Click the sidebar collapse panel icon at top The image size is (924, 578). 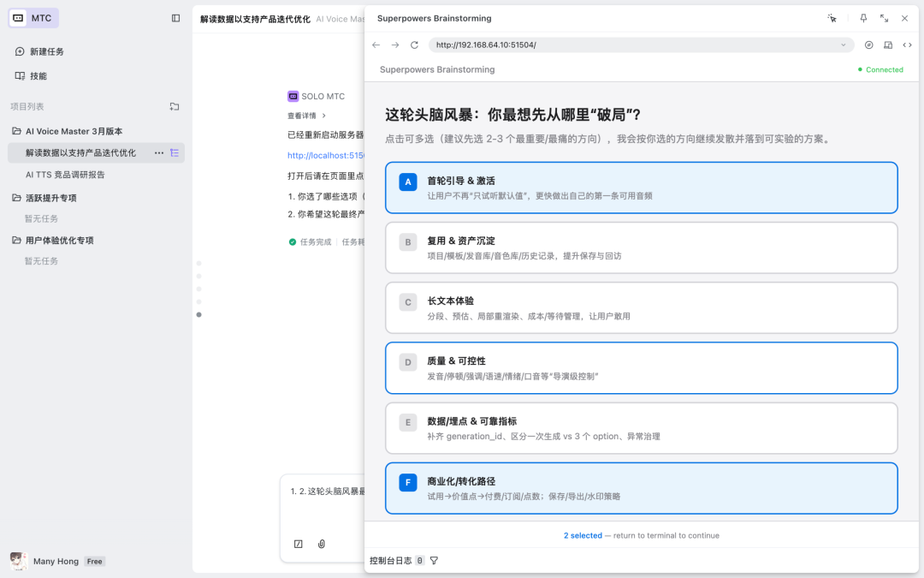tap(175, 18)
